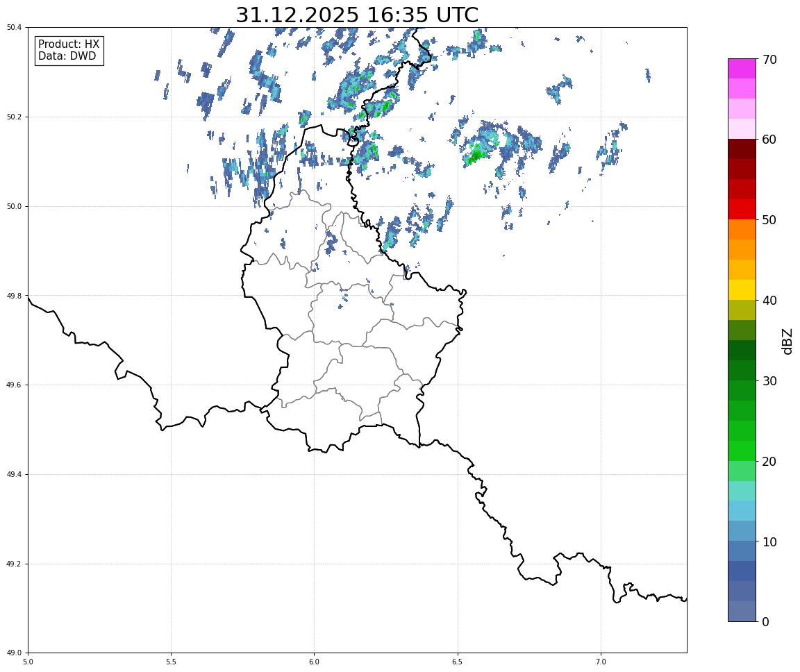Screen dimensions: 800x672
Task: Click colorbar tick label 30
Action: point(770,381)
